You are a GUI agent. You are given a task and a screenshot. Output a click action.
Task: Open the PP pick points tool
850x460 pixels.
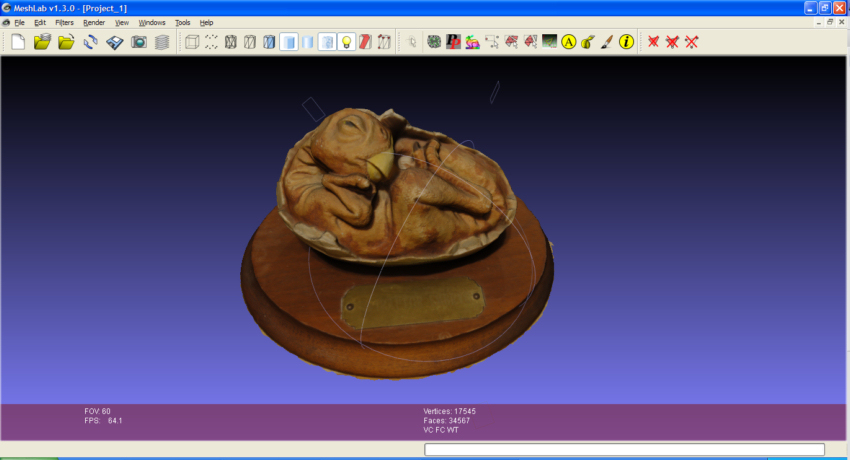click(453, 42)
